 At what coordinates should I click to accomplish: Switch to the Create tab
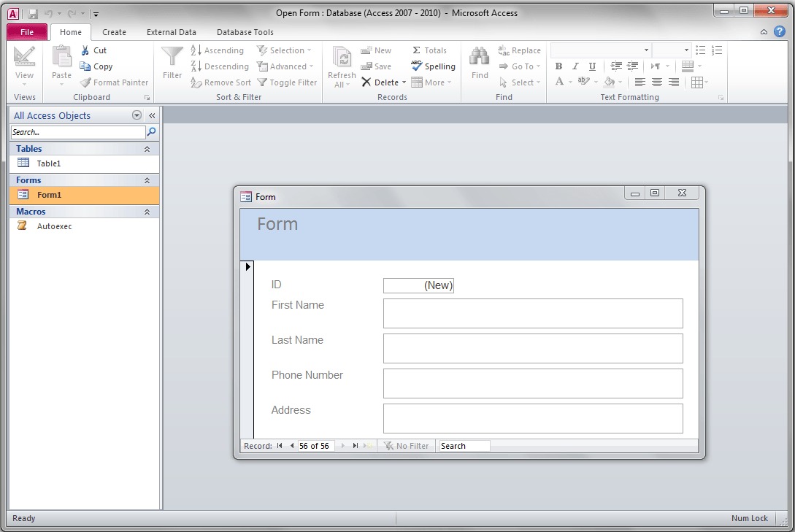click(114, 32)
